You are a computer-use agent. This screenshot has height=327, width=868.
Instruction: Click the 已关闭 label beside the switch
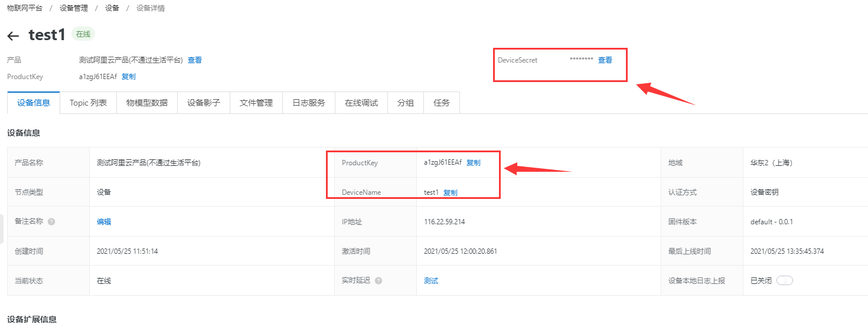(x=761, y=281)
